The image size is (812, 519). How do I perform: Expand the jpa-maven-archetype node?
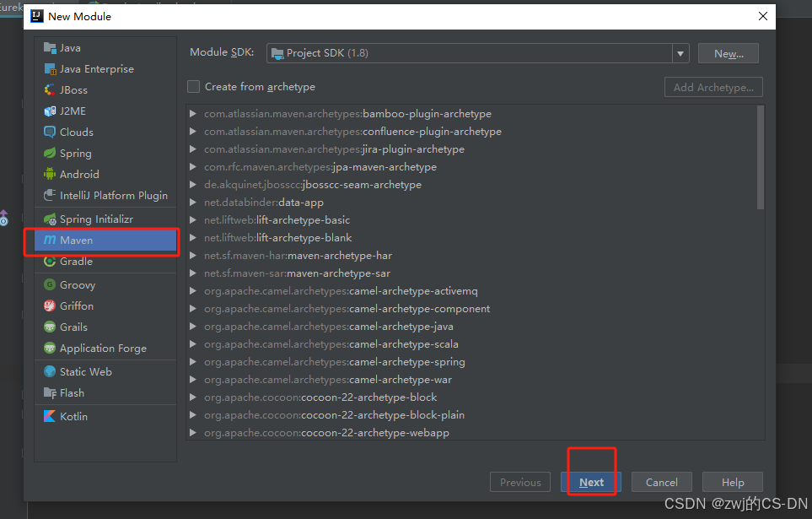pos(192,167)
